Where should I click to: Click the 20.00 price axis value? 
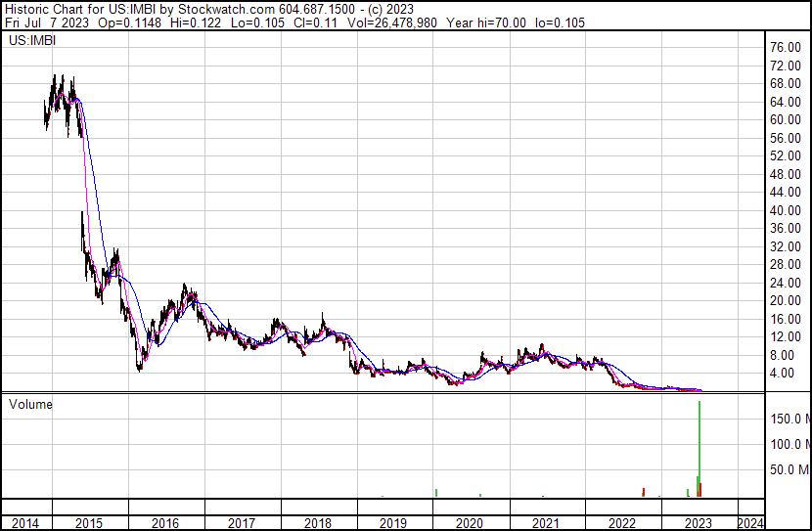(x=786, y=300)
